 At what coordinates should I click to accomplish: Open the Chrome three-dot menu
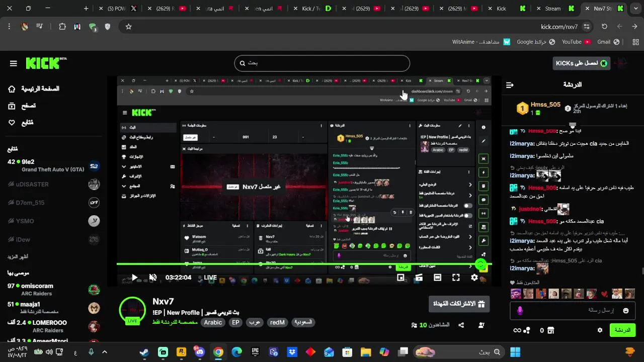point(9,27)
